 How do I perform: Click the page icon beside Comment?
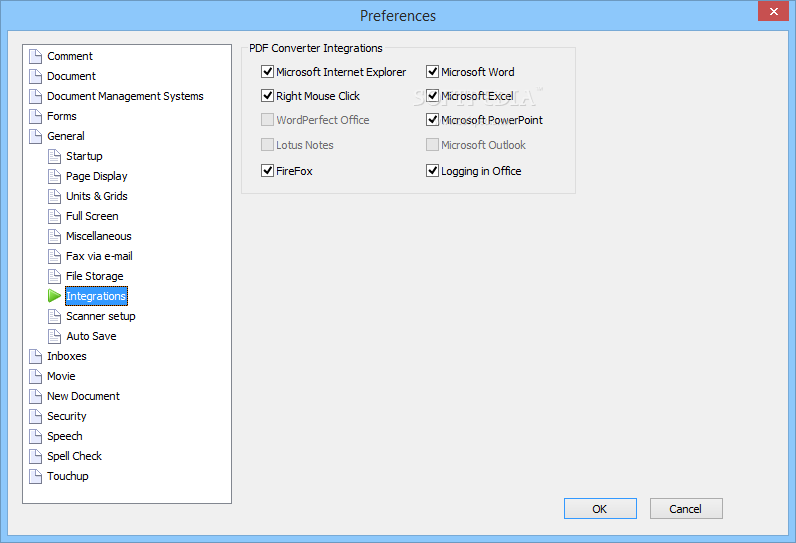click(36, 56)
